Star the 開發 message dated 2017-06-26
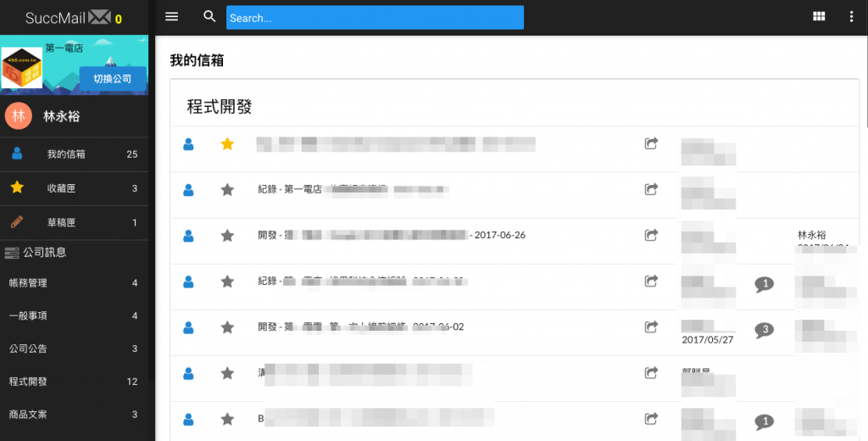 click(x=227, y=236)
